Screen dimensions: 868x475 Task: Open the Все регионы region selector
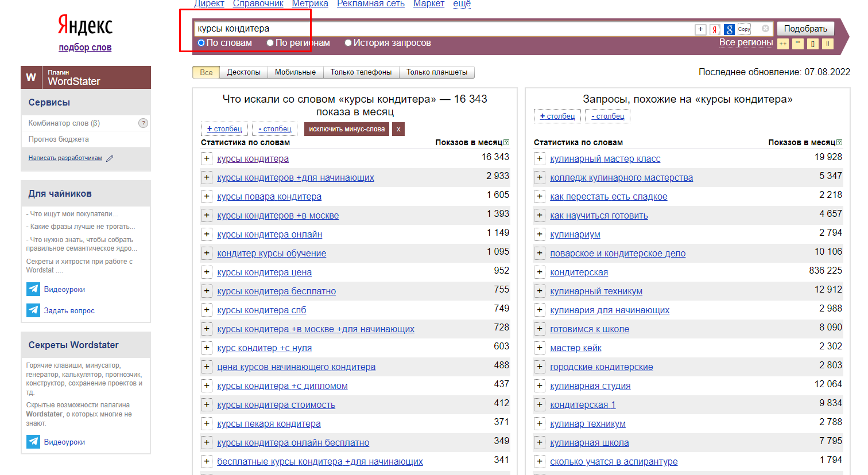point(746,42)
